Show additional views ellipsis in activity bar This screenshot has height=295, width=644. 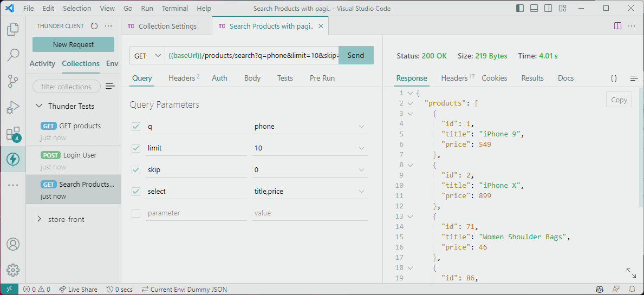click(13, 185)
